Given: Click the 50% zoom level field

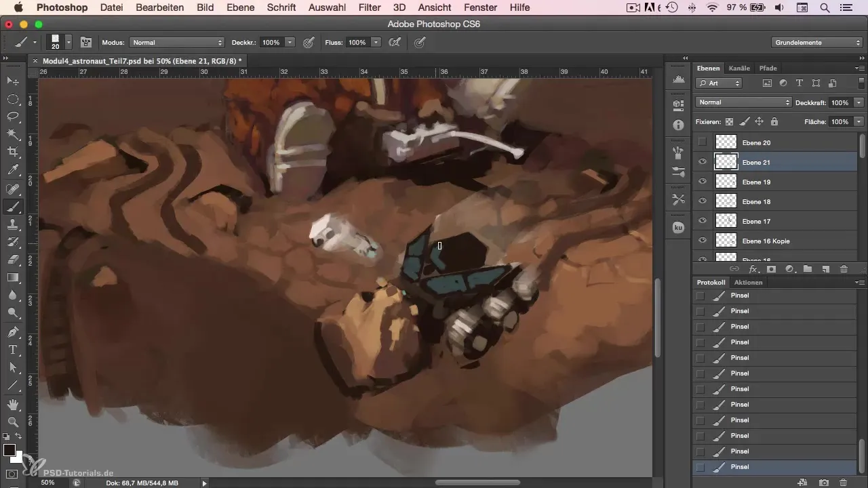Looking at the screenshot, I should point(47,483).
